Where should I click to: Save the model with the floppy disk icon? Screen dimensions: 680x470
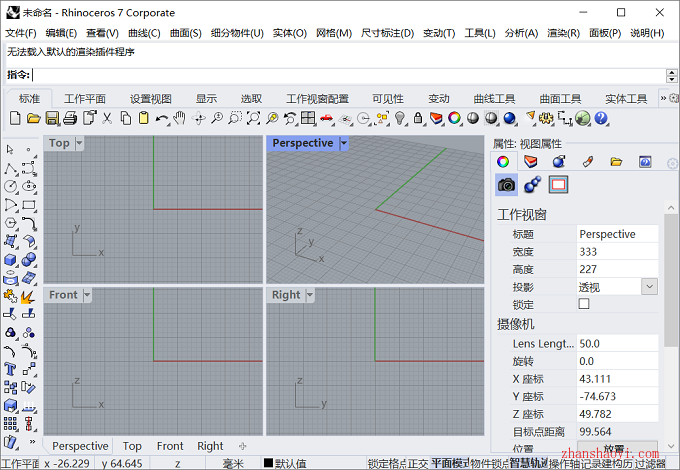[52, 118]
